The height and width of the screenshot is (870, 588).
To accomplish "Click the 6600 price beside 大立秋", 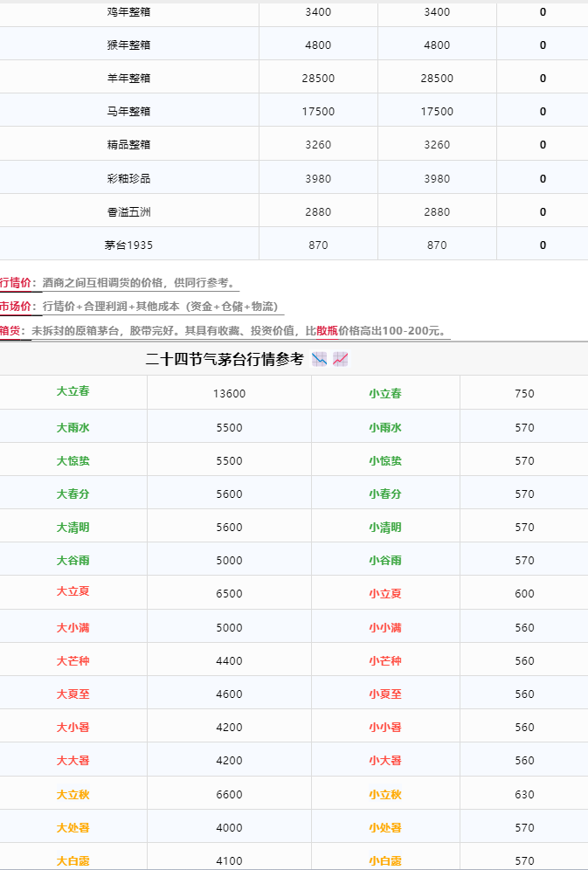I will [229, 795].
